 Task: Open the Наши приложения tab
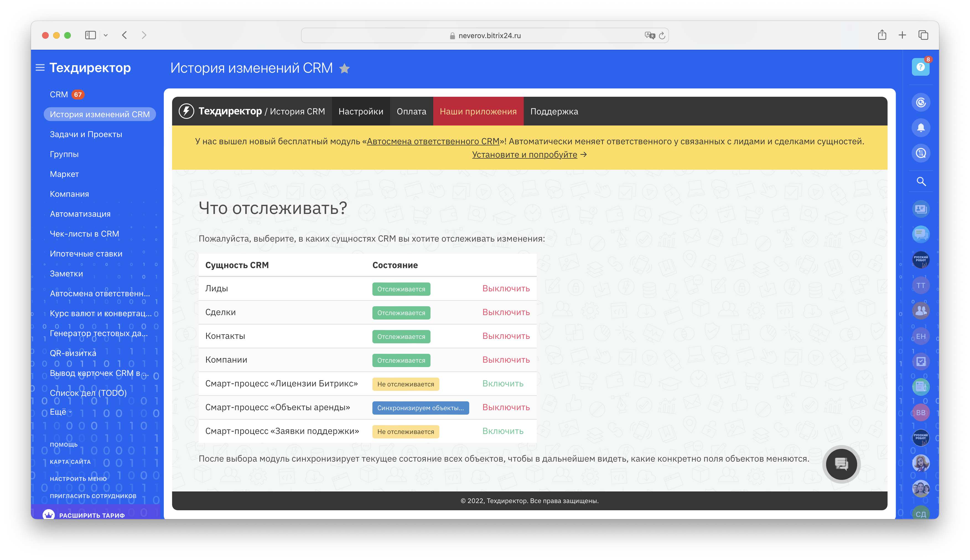tap(478, 112)
